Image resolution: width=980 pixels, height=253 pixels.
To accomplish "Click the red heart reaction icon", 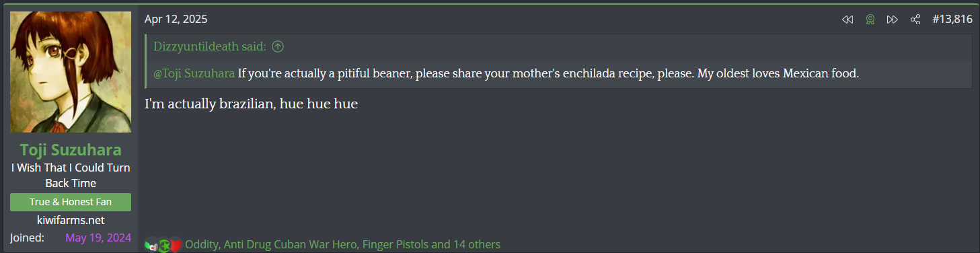I will coord(176,245).
